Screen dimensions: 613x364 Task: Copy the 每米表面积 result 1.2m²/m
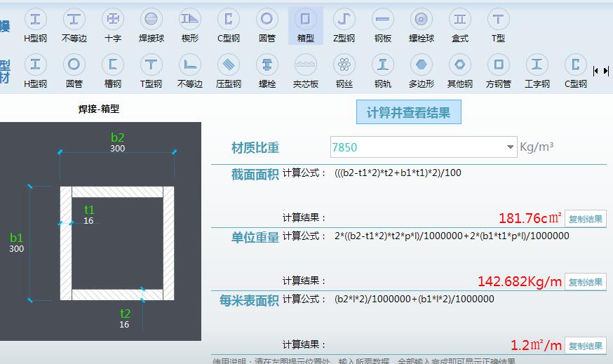click(x=585, y=346)
